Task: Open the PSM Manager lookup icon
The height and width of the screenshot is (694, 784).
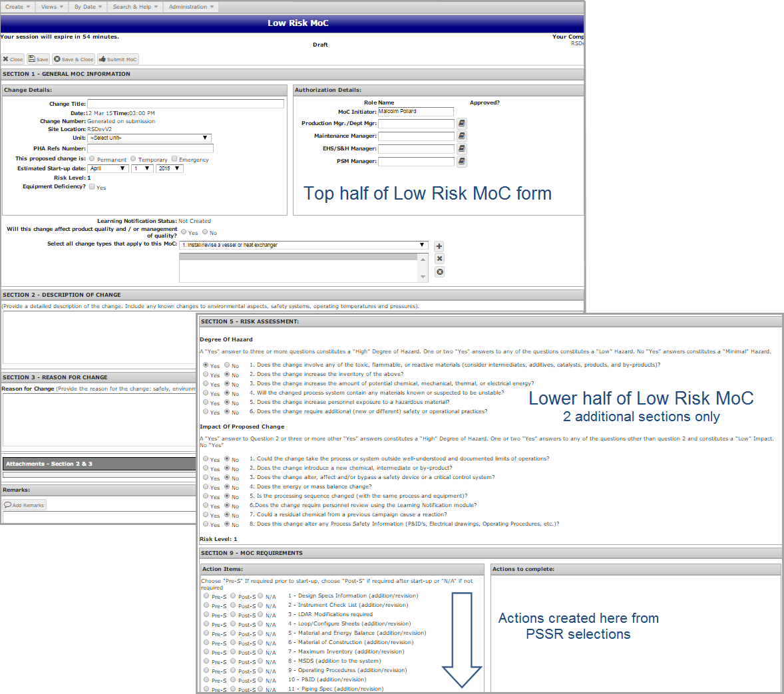Action: click(462, 161)
